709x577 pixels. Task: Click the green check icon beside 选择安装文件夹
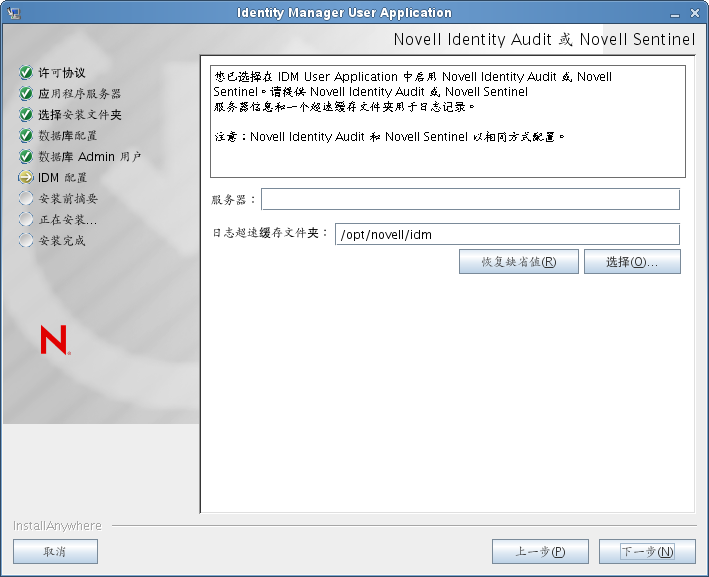coord(26,114)
